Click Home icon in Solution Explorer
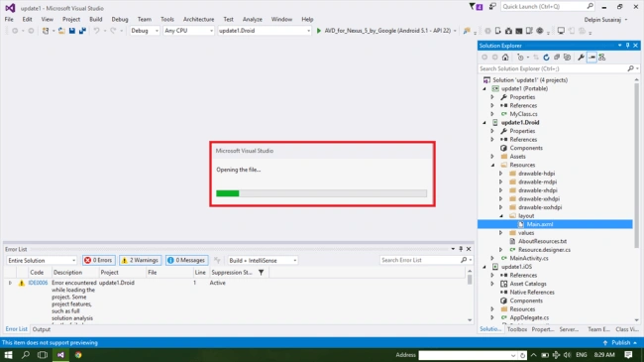This screenshot has width=644, height=362. point(505,58)
